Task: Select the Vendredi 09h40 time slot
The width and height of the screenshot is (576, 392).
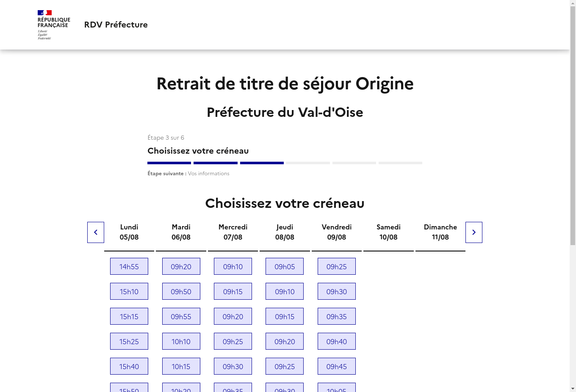Action: [x=337, y=341]
